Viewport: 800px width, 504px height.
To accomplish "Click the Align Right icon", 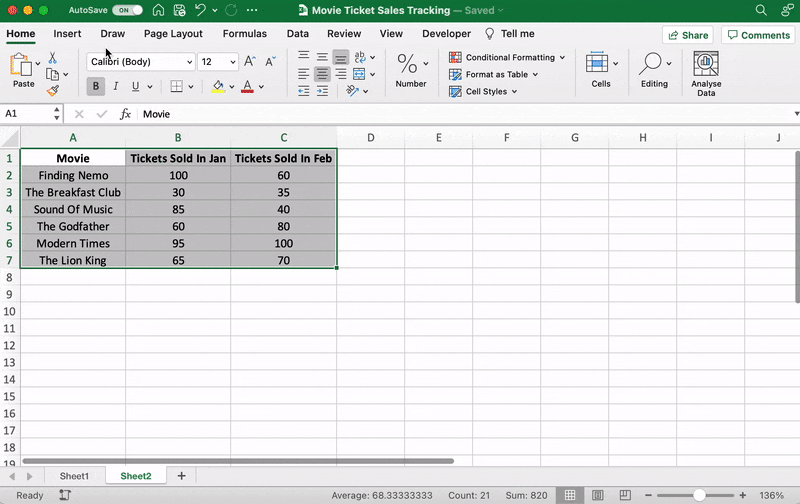I will click(x=341, y=74).
